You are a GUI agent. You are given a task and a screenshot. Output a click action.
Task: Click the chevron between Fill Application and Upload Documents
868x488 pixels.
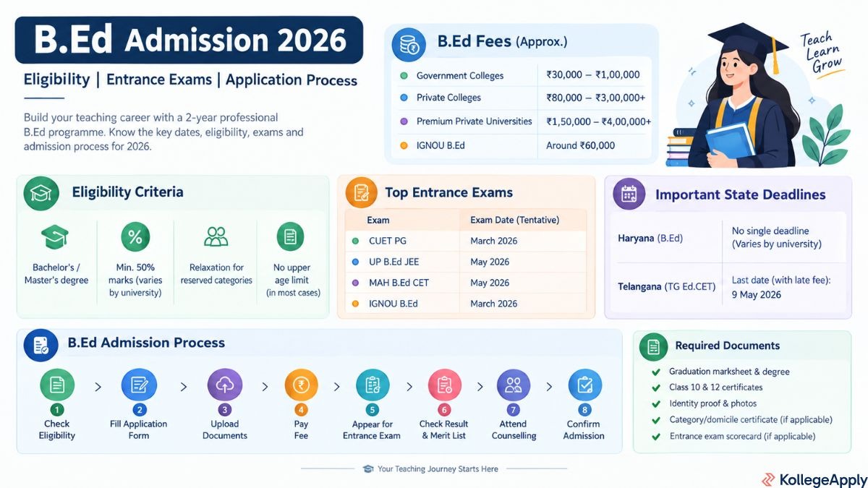pos(183,387)
